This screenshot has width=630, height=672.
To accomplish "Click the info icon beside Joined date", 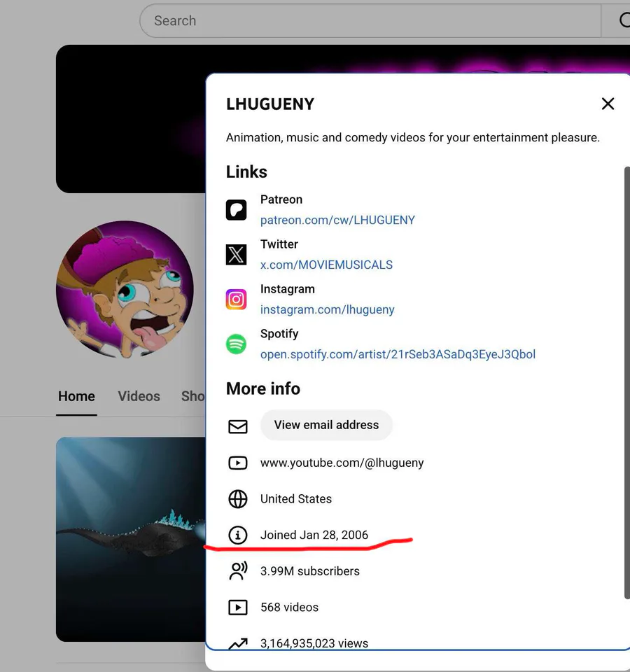I will 237,535.
